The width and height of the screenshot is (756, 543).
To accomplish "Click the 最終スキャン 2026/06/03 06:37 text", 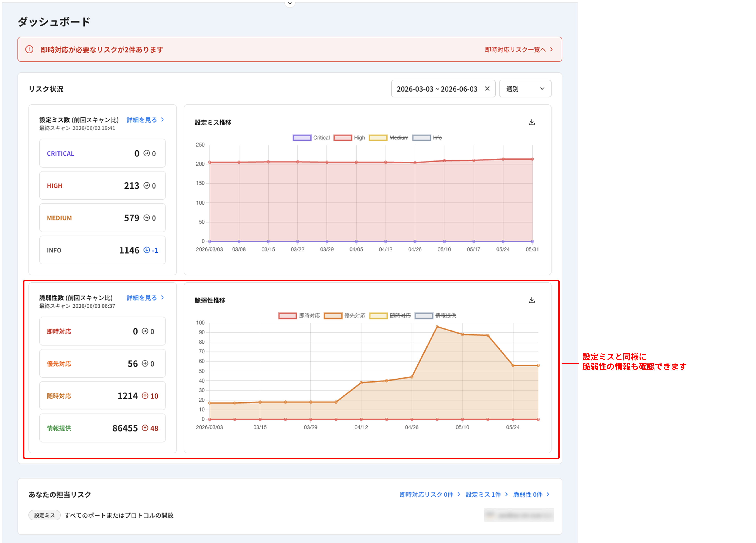I will (77, 306).
